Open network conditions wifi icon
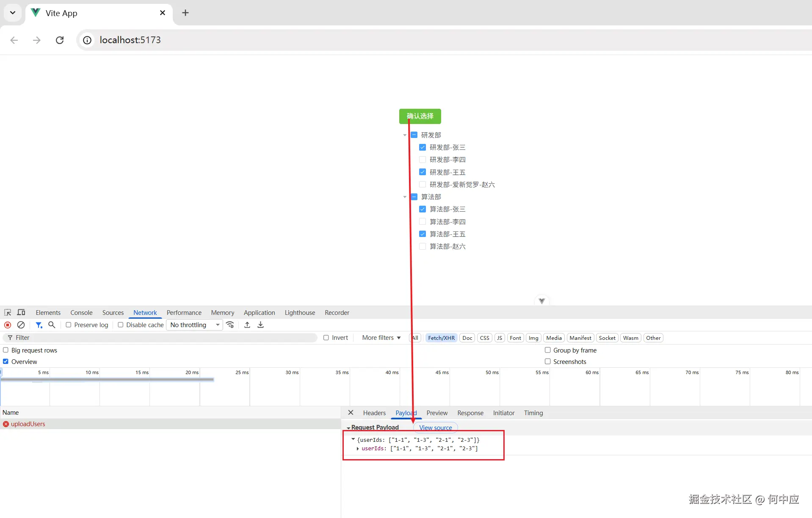Viewport: 812px width, 518px height. tap(230, 325)
